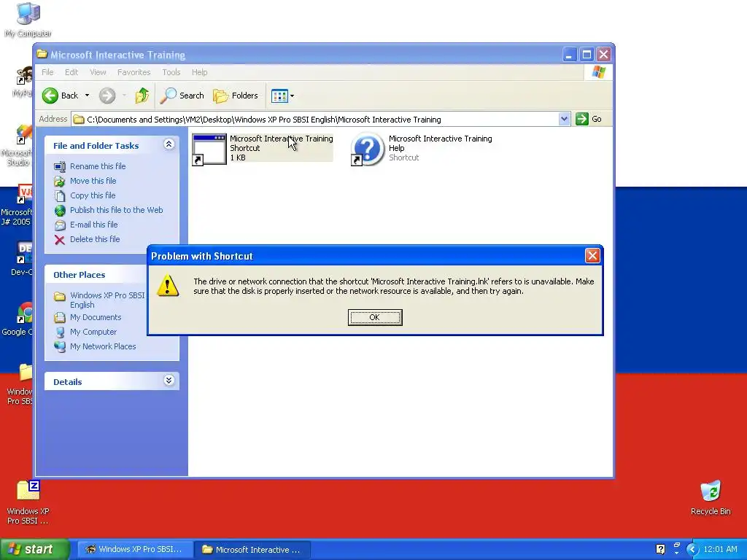This screenshot has width=747, height=560.
Task: Select the Google Chrome desktop icon
Action: point(18,318)
